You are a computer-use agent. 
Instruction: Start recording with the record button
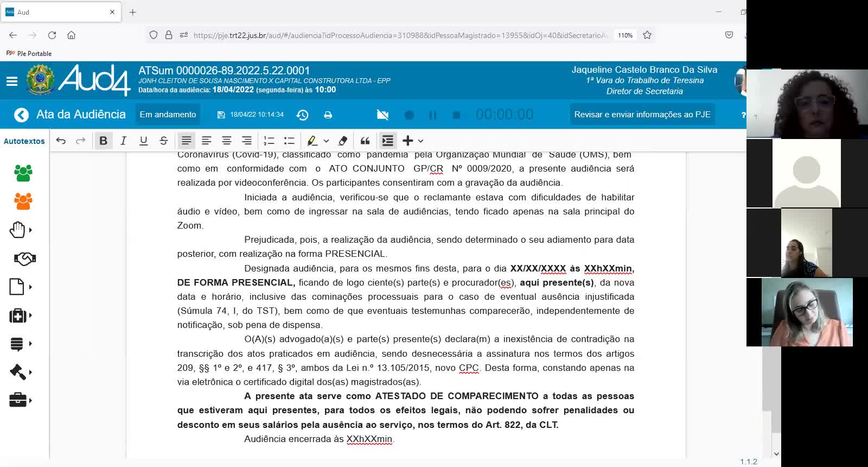coord(409,115)
